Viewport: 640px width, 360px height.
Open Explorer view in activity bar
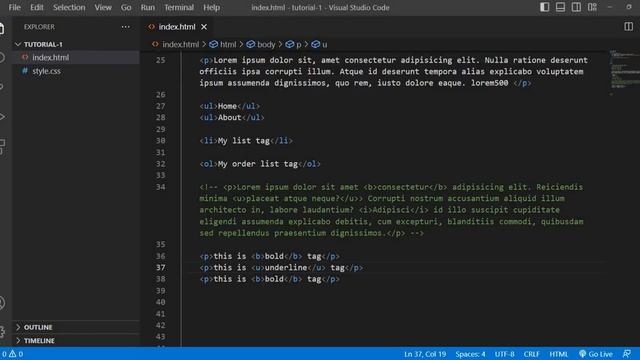click(2, 29)
